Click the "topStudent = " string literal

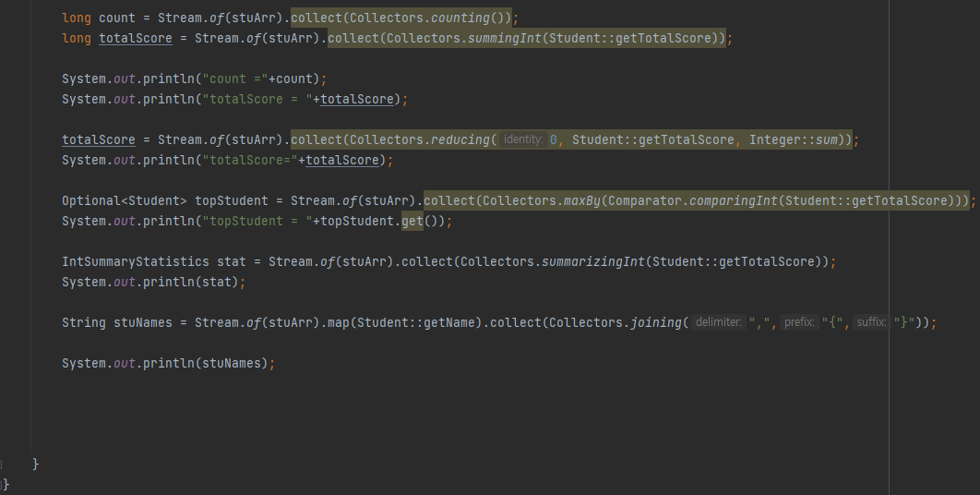pyautogui.click(x=257, y=221)
